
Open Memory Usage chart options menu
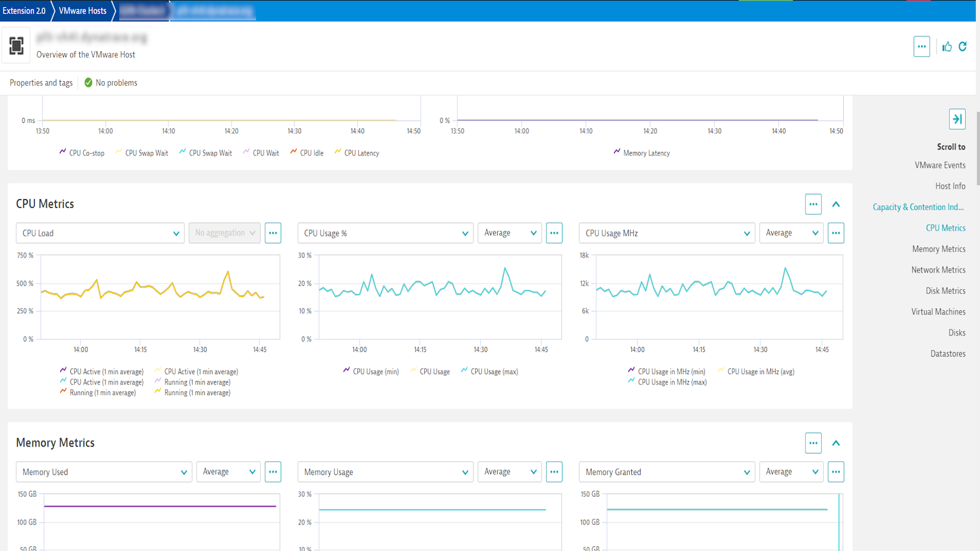[x=554, y=472]
